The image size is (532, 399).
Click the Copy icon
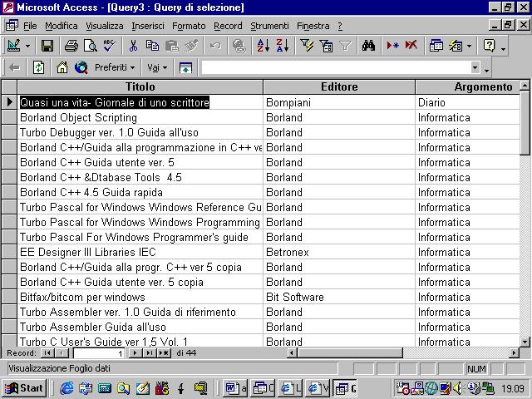(x=152, y=46)
